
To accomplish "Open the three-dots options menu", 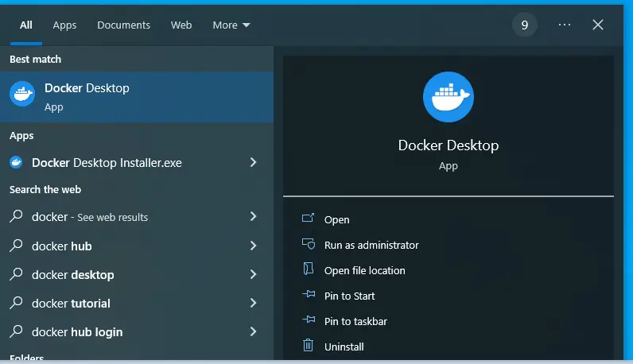I will point(565,25).
